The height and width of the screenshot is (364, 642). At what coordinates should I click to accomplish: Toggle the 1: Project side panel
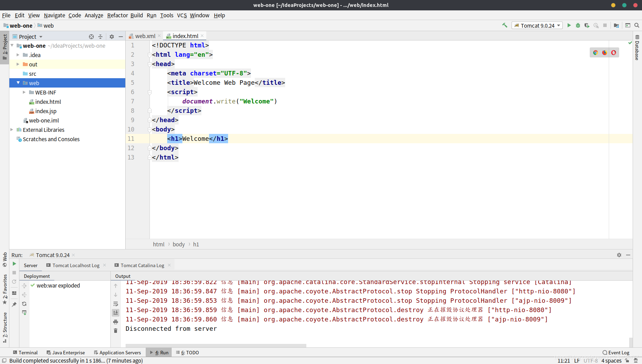click(x=4, y=47)
